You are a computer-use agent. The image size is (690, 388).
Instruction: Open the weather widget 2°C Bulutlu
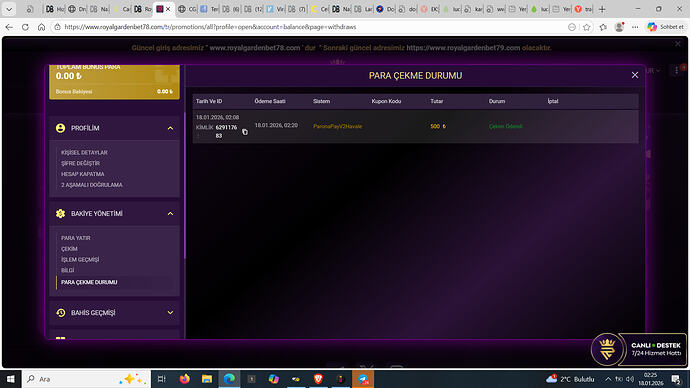(x=570, y=379)
